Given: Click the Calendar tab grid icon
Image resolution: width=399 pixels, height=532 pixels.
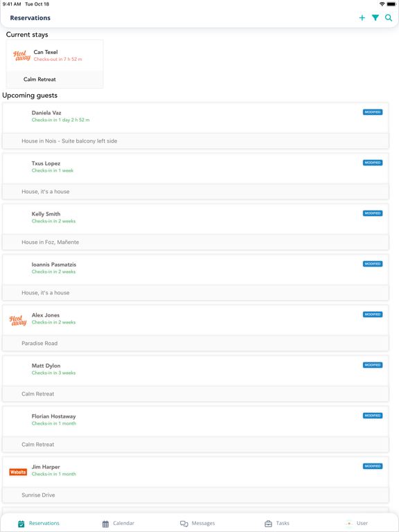Looking at the screenshot, I should pyautogui.click(x=105, y=524).
